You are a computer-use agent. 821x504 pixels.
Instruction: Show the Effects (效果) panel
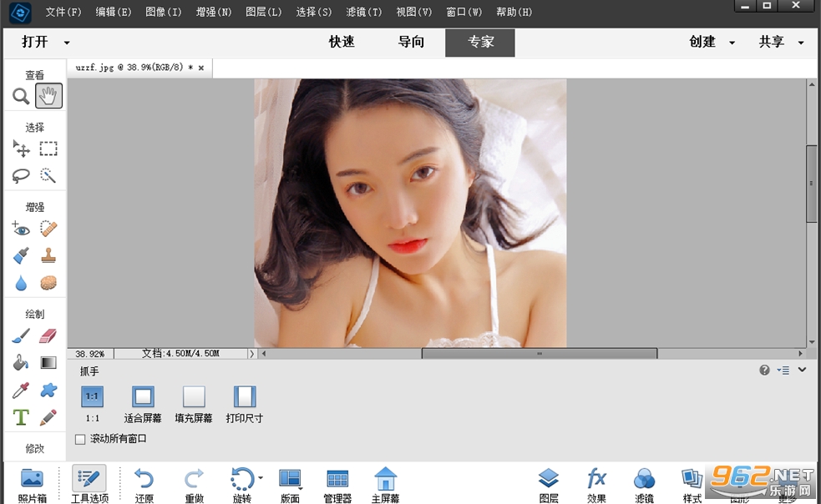596,485
